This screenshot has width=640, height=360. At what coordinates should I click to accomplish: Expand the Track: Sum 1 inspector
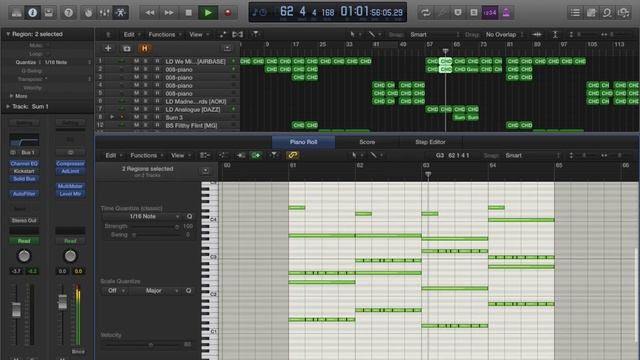tap(8, 107)
